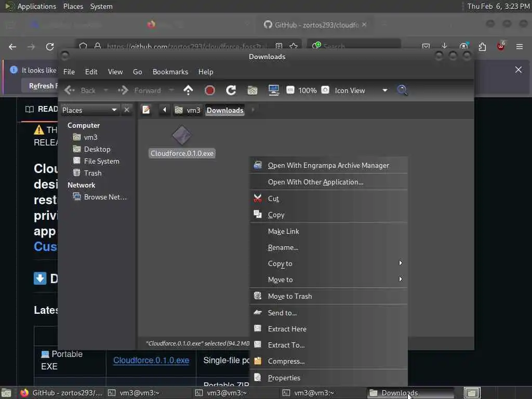This screenshot has width=532, height=399.
Task: Expand the Move to submenu
Action: pyautogui.click(x=328, y=280)
